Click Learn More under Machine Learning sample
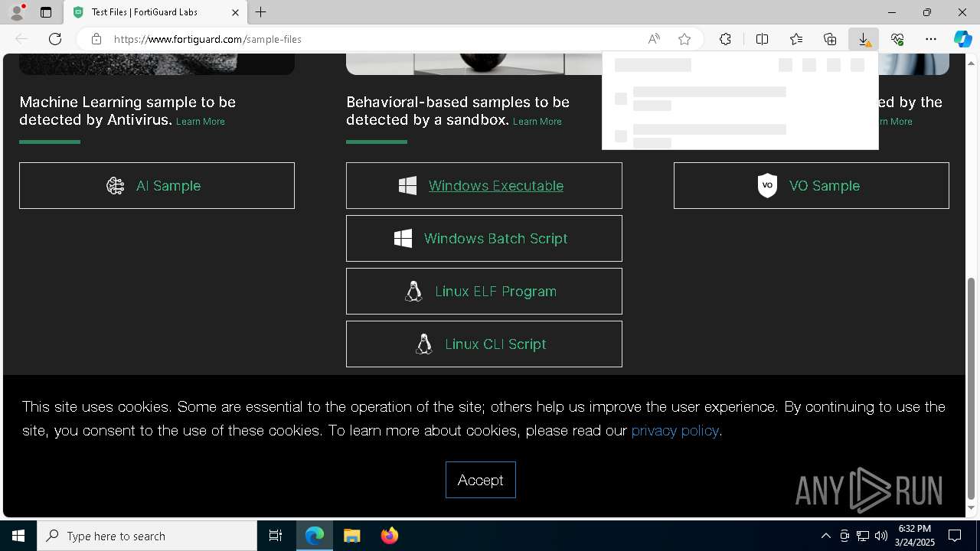 click(201, 122)
